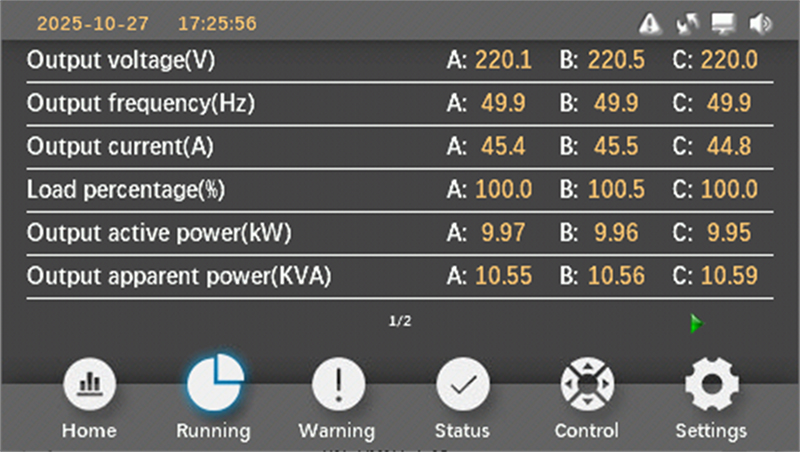Click phase A active power 9.97
Screen dimensions: 800x452
click(x=503, y=233)
